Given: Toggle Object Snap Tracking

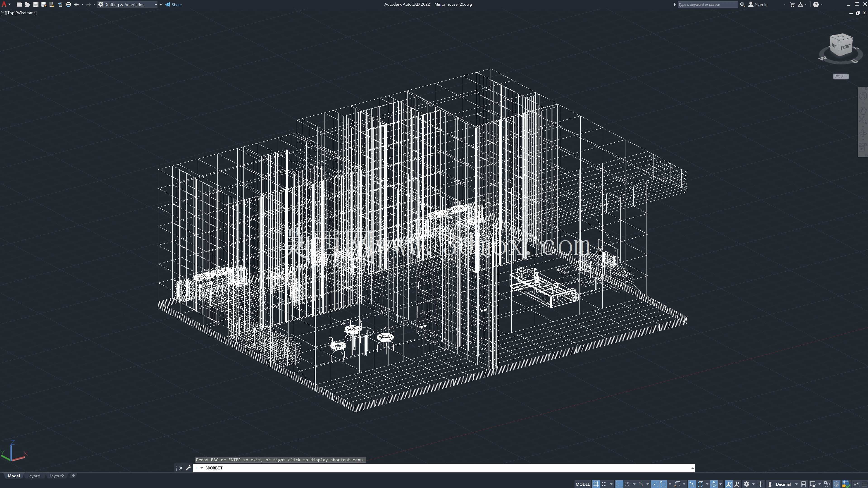Looking at the screenshot, I should (655, 484).
